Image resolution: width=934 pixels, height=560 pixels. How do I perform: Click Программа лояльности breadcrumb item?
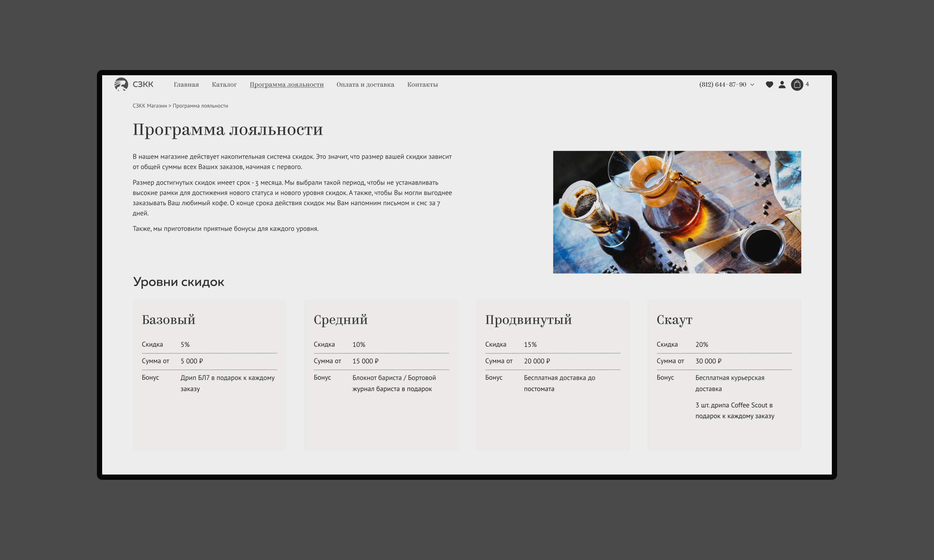coord(200,106)
